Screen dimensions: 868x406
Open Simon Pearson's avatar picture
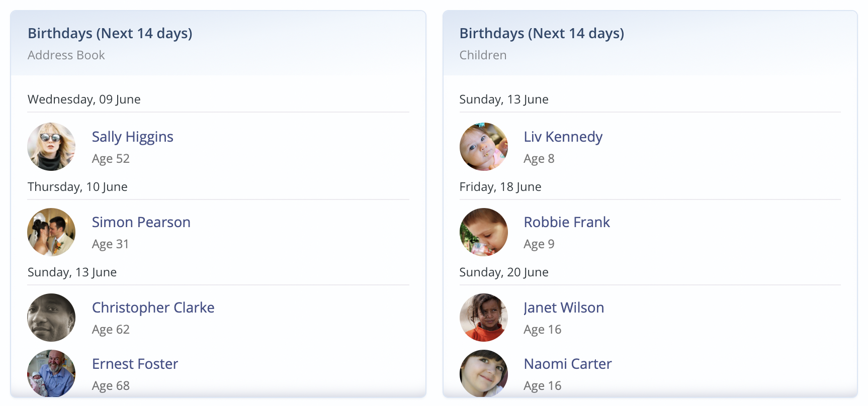[x=51, y=232]
